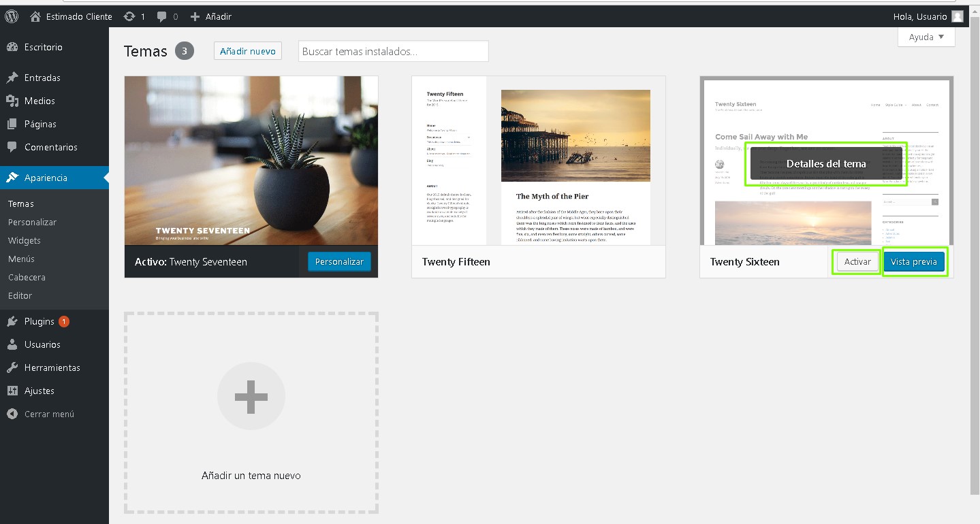980x524 pixels.
Task: Click Activar for Twenty Sixteen theme
Action: (x=857, y=262)
